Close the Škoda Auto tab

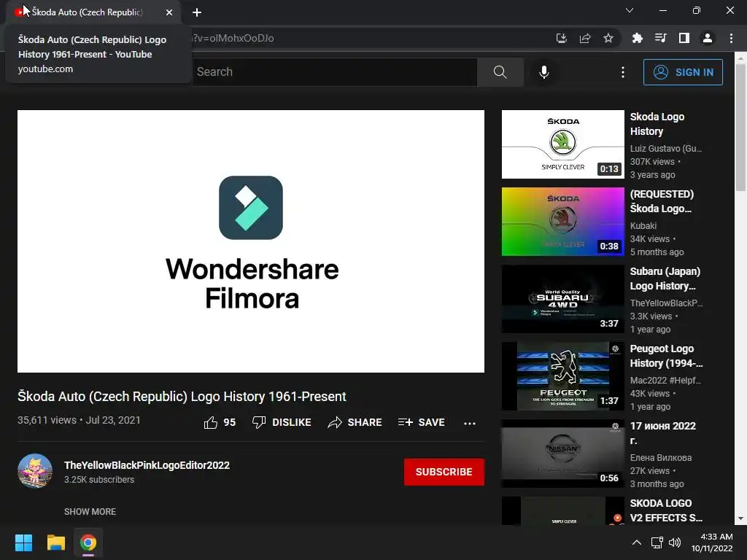click(169, 12)
